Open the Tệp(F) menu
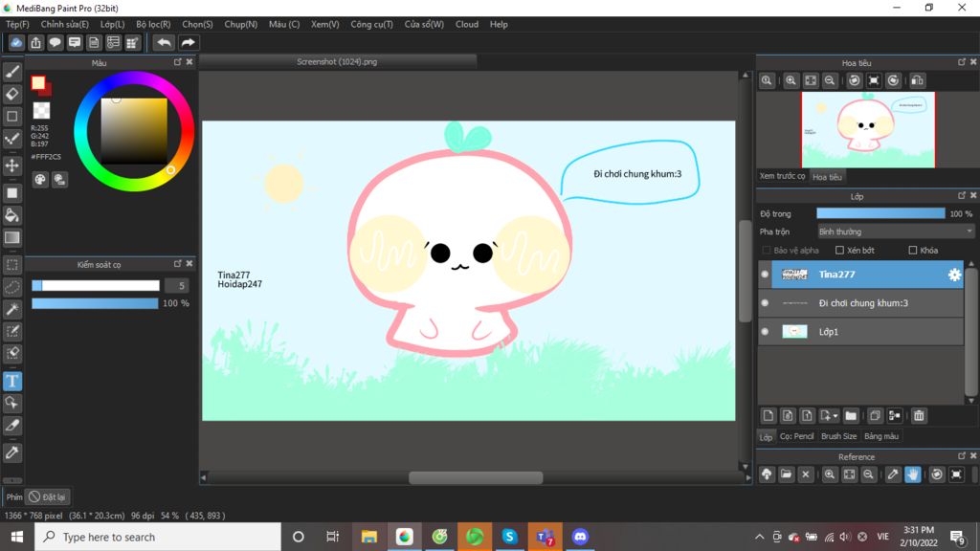Image resolution: width=980 pixels, height=551 pixels. 17,24
